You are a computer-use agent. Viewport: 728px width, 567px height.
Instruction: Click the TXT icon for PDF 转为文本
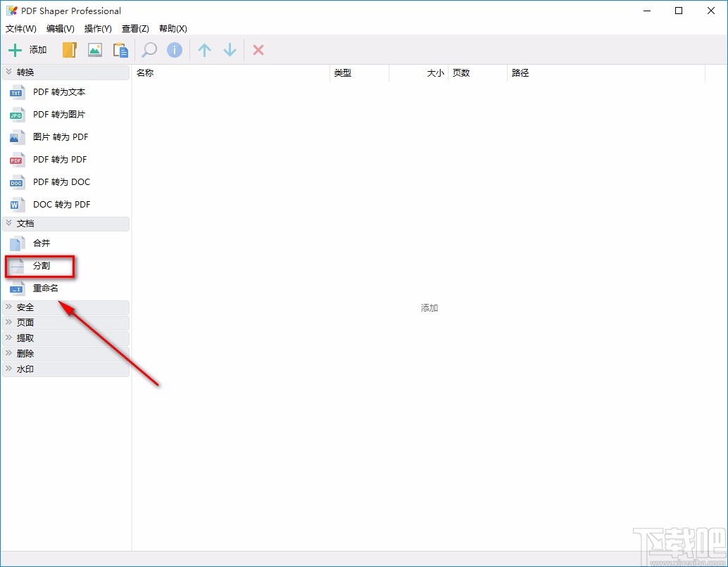point(17,92)
